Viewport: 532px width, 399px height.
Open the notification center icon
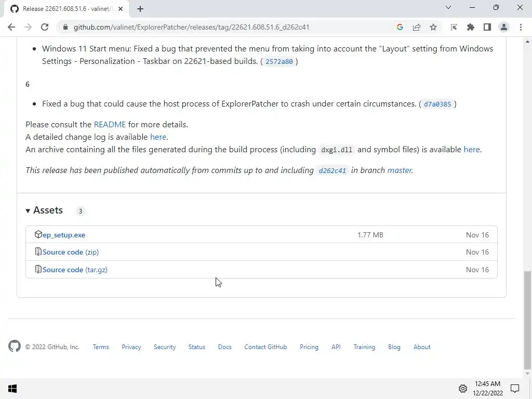pos(515,389)
